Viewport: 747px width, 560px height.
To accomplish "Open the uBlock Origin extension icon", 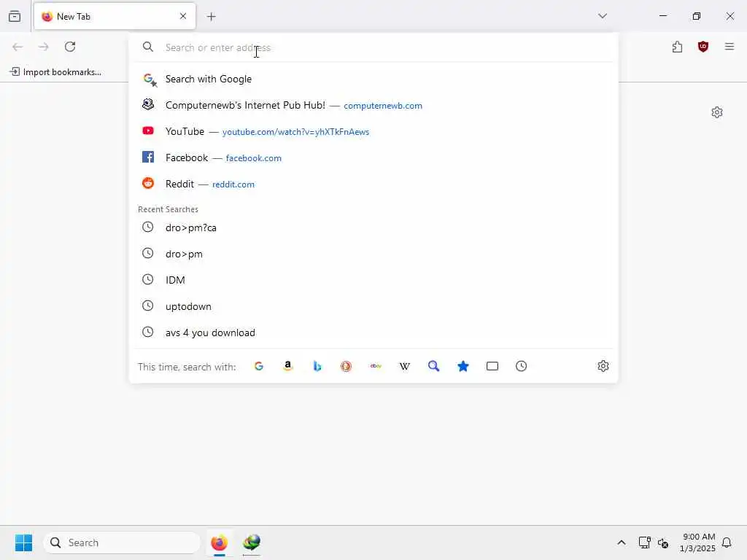I will point(703,47).
